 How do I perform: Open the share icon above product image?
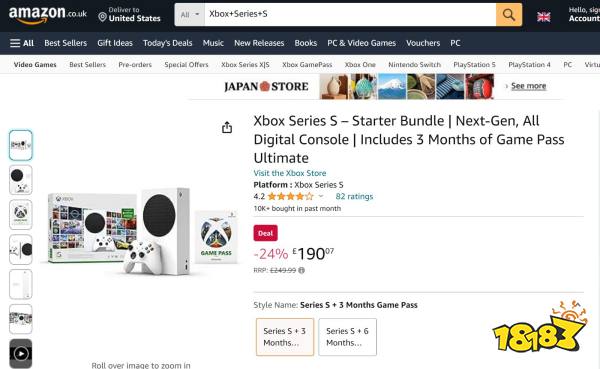[x=227, y=127]
